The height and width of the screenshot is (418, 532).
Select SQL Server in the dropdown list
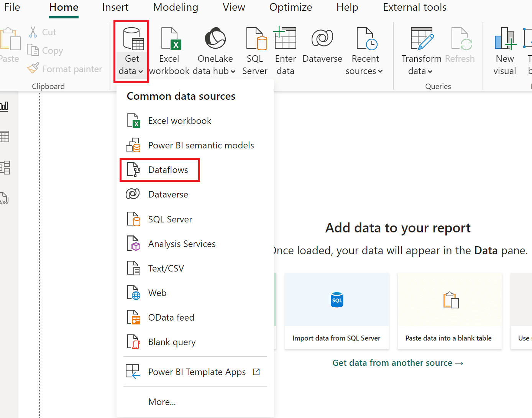pyautogui.click(x=195, y=219)
